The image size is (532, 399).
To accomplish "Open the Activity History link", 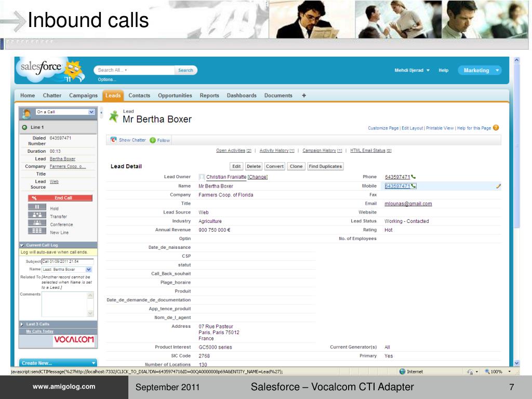I will (277, 150).
